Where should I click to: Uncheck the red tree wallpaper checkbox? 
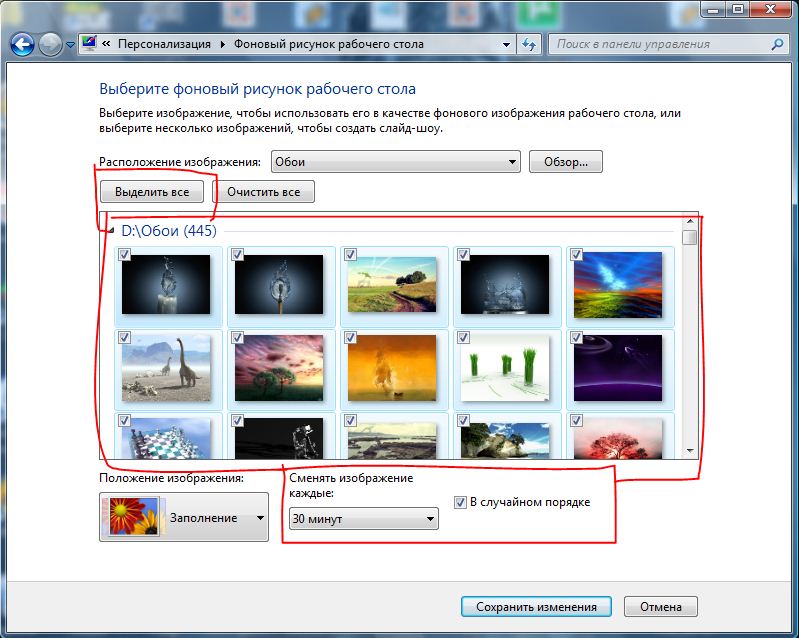click(576, 420)
